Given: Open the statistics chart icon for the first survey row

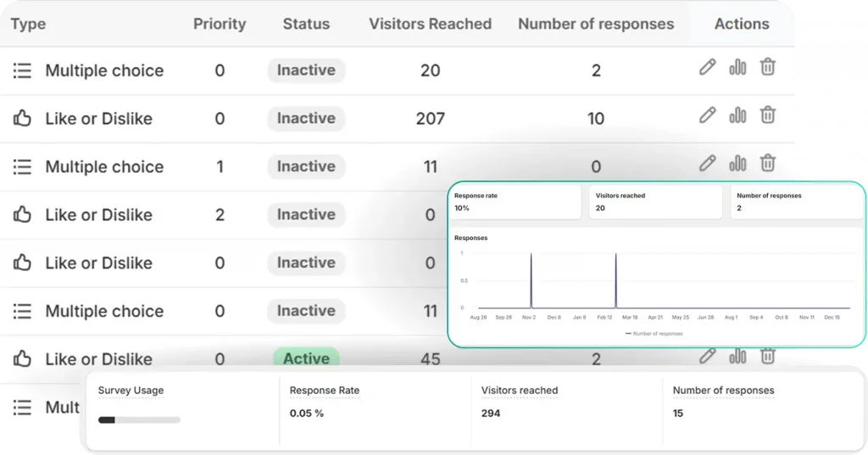Looking at the screenshot, I should (x=737, y=68).
